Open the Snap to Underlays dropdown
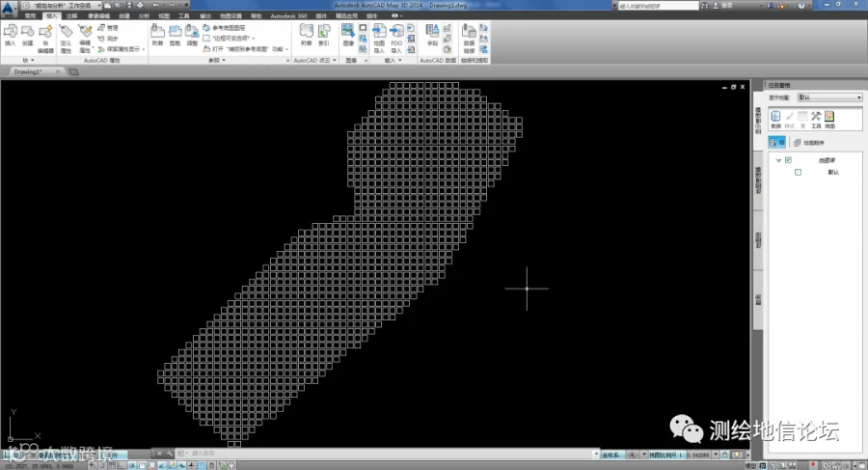The height and width of the screenshot is (470, 868). [246, 49]
